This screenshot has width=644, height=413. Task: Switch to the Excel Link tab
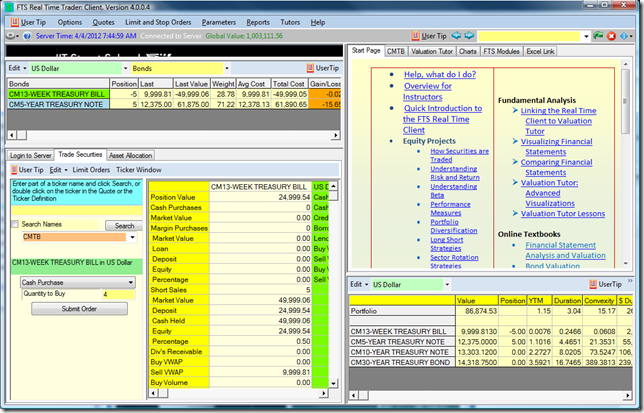tap(540, 51)
